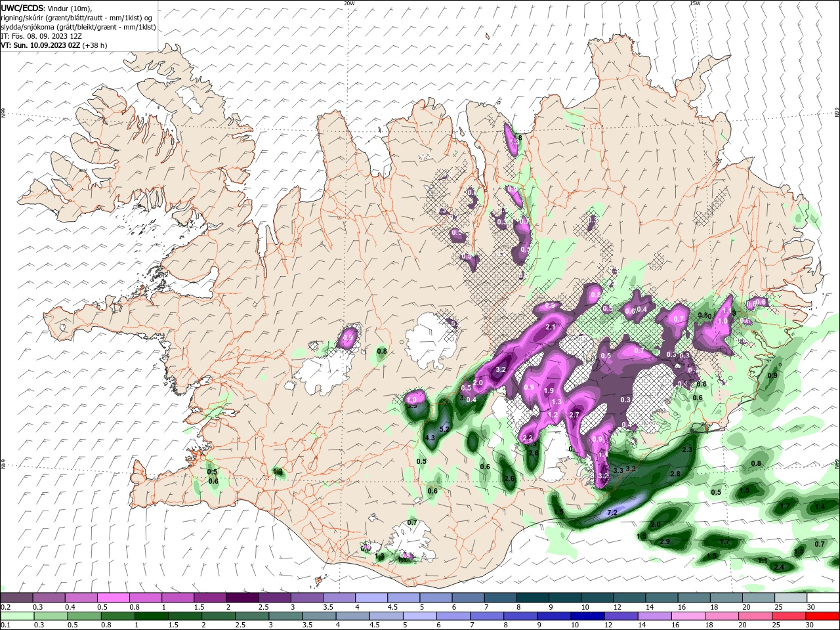The width and height of the screenshot is (840, 630).
Task: Click the "VT: Sun. 10.09.2023 02Z" valid time line
Action: (40, 45)
